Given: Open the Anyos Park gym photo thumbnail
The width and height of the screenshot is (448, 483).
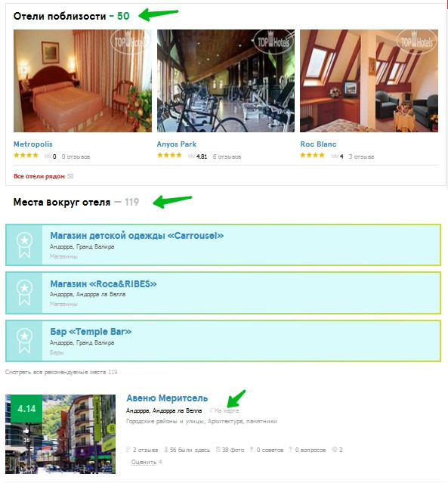Looking at the screenshot, I should tap(226, 81).
